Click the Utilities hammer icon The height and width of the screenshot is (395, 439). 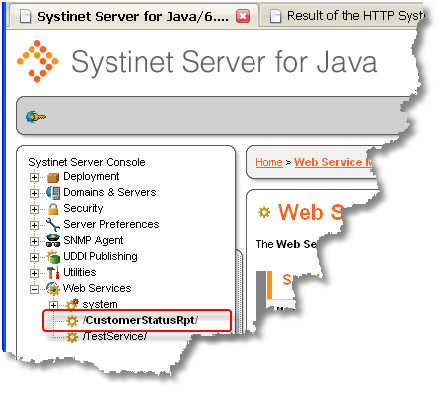tap(53, 272)
